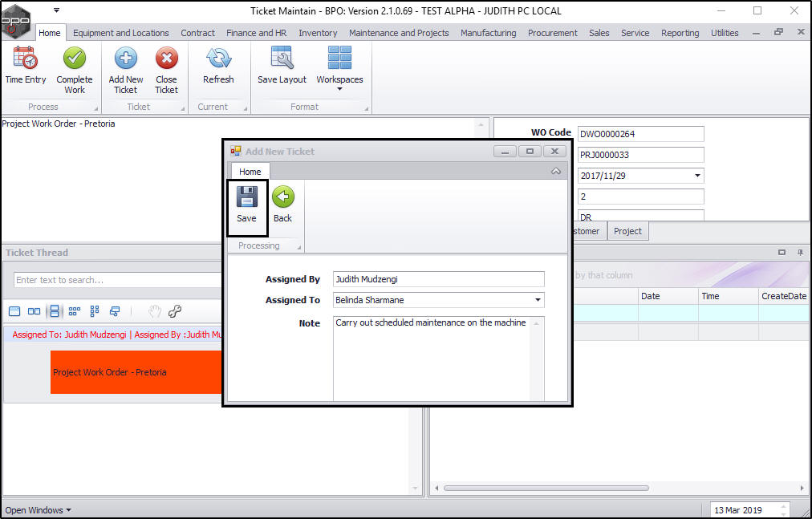Click the Save Layout icon
Viewport: 812px width, 519px height.
click(282, 58)
